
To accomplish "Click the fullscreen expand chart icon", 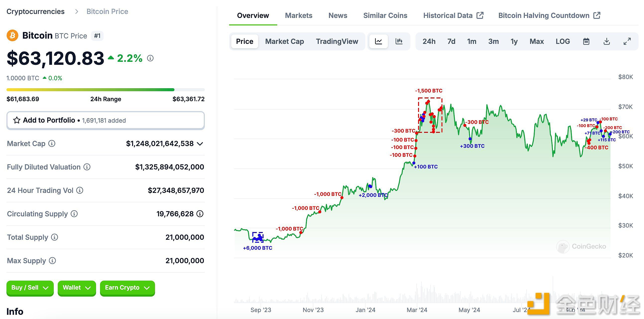I will click(627, 41).
